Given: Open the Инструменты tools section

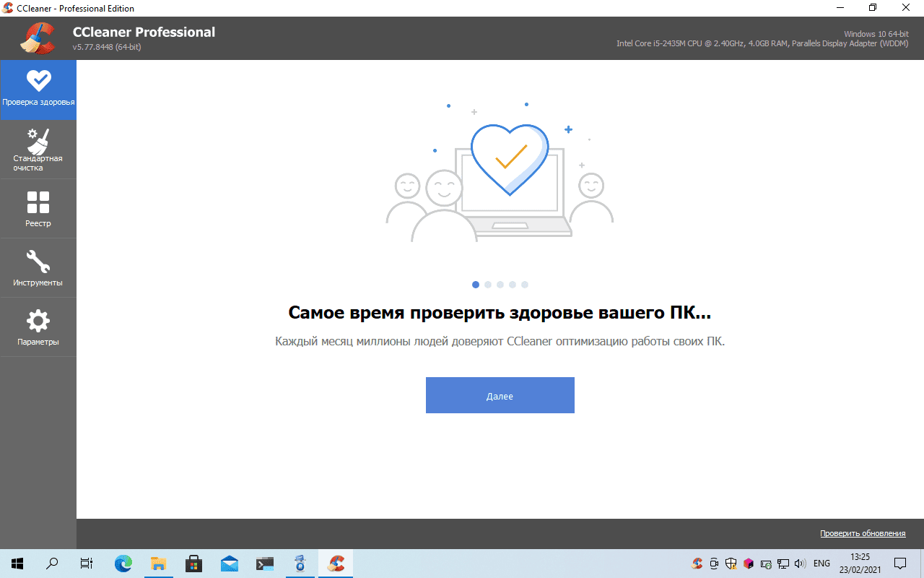Looking at the screenshot, I should 38,268.
